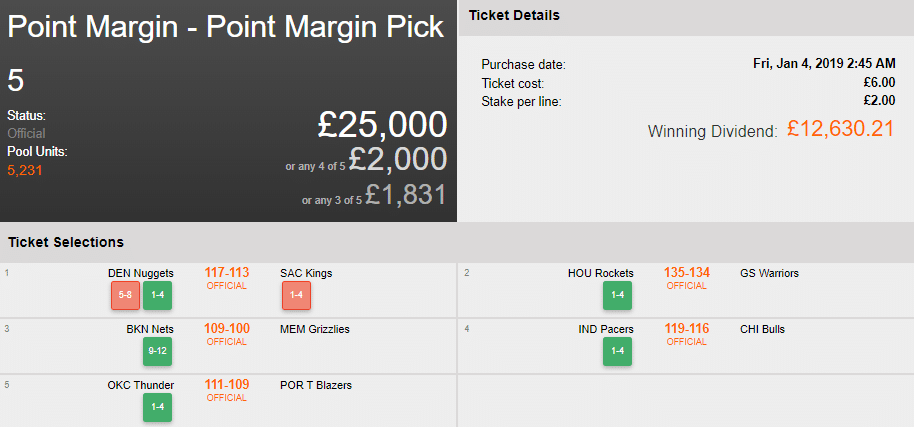Select the green 1-4 badge under DEN Nuggets
Viewport: 914px width, 427px height.
157,296
